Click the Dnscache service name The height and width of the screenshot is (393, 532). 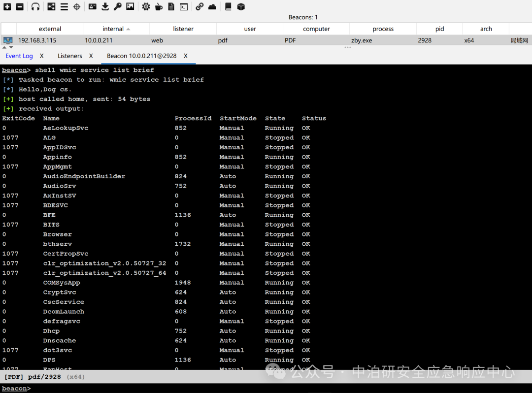(x=60, y=340)
